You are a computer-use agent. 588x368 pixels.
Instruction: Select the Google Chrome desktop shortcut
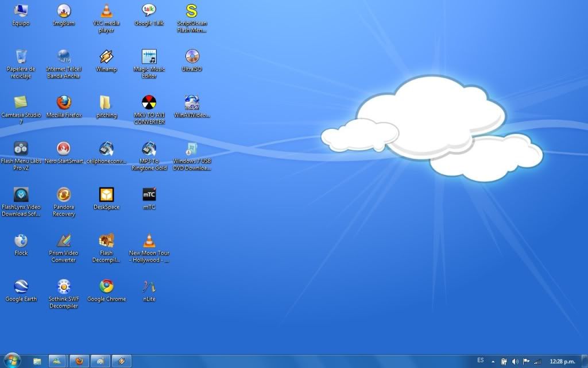[x=106, y=291]
